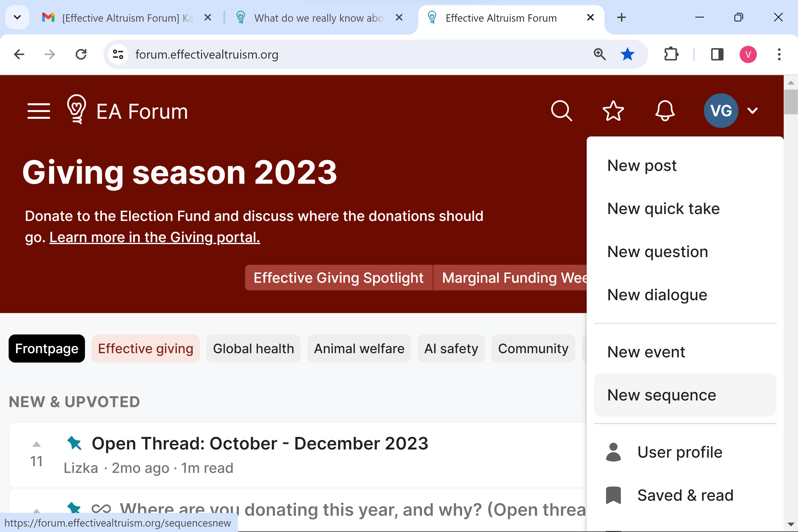Click the EA Forum lightbulb logo
This screenshot has height=532, width=798.
pos(76,109)
